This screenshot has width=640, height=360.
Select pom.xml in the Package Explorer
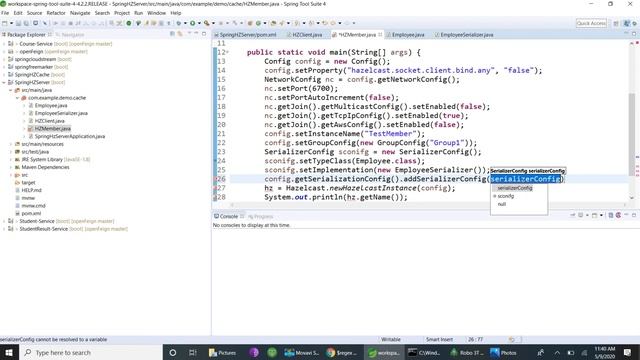point(31,213)
